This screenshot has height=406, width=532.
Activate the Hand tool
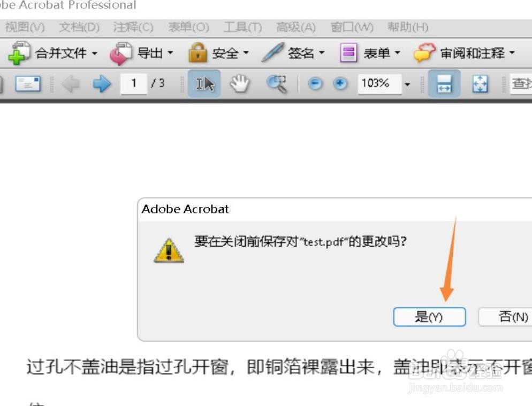[x=239, y=83]
